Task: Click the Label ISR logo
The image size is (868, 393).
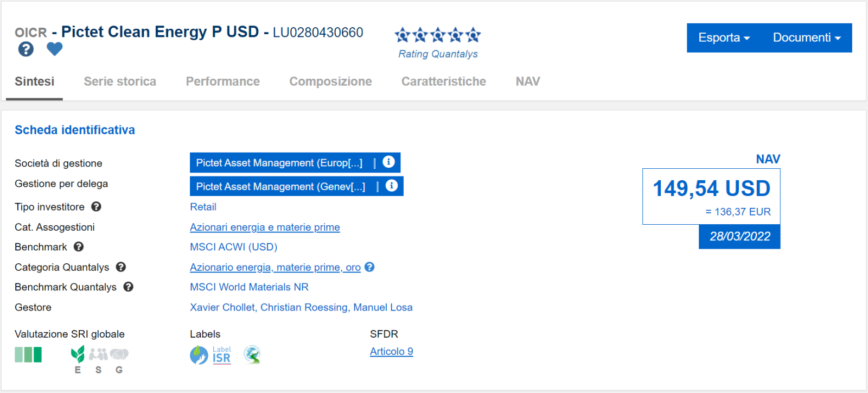Action: pyautogui.click(x=221, y=356)
